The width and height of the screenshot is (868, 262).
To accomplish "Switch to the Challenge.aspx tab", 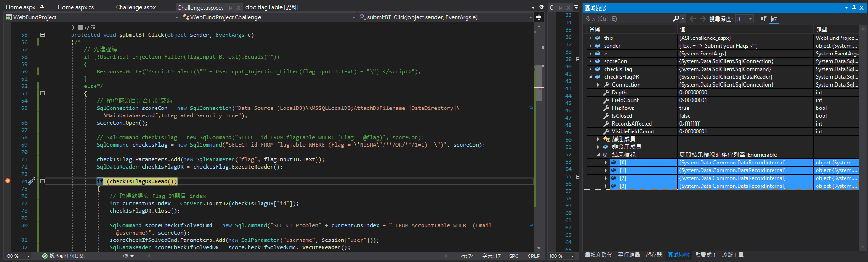I will (x=136, y=7).
